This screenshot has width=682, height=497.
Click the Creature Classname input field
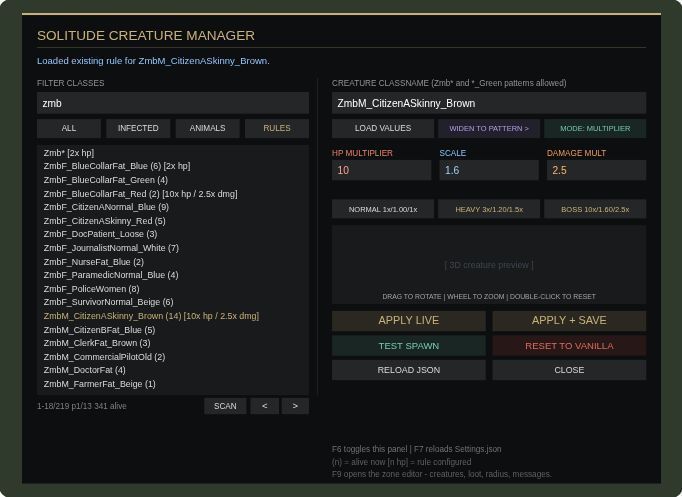pyautogui.click(x=489, y=103)
